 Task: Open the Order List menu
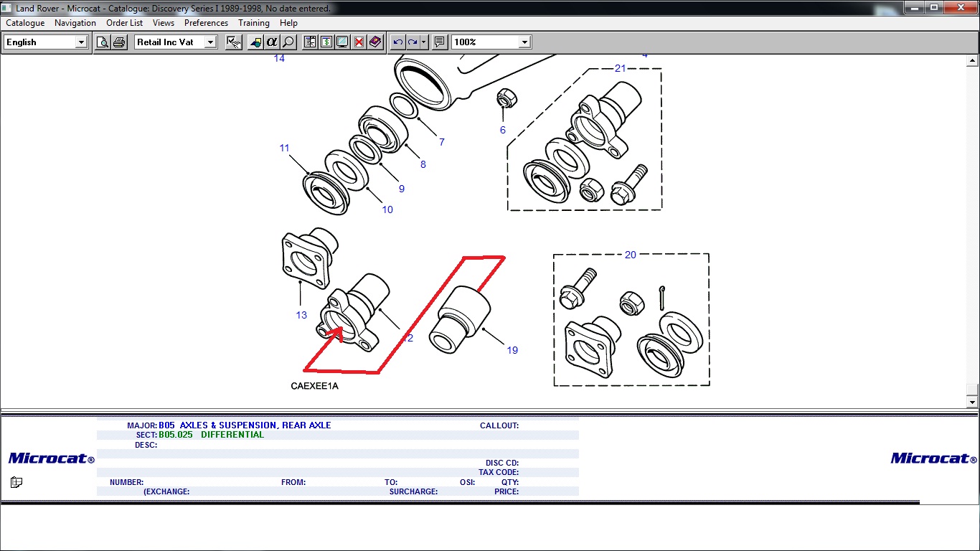pos(124,23)
